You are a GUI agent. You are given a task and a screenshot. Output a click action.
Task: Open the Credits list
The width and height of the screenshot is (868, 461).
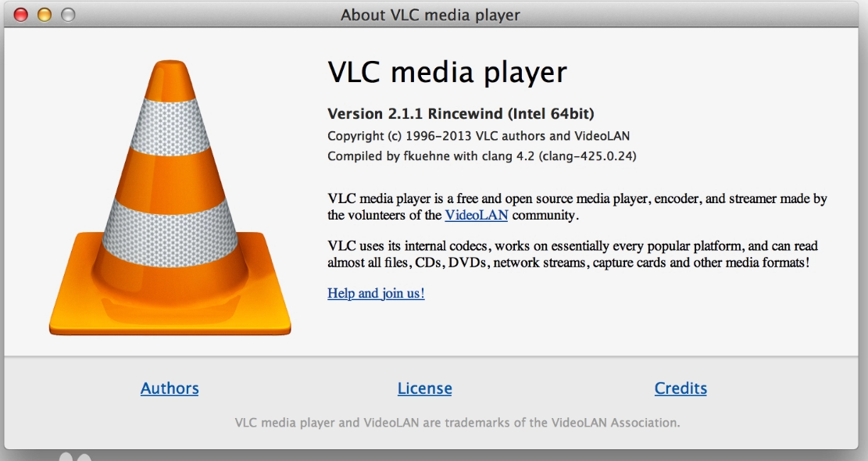pyautogui.click(x=680, y=388)
